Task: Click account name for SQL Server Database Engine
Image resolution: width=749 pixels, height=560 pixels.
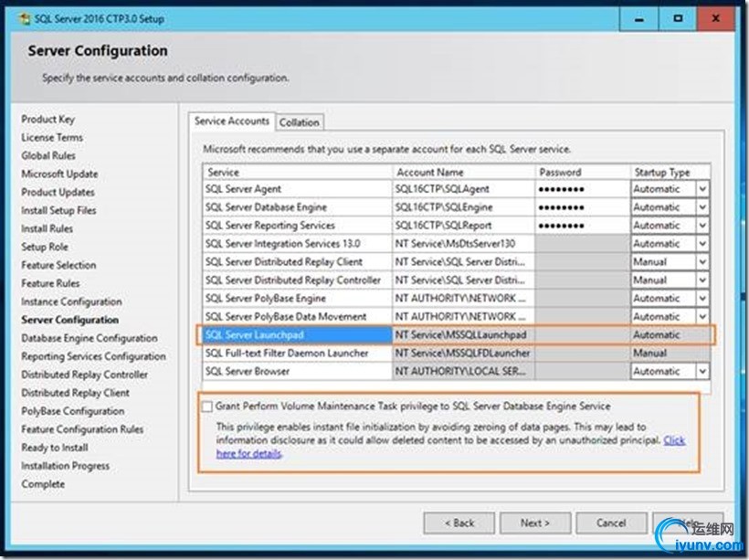Action: [x=463, y=207]
